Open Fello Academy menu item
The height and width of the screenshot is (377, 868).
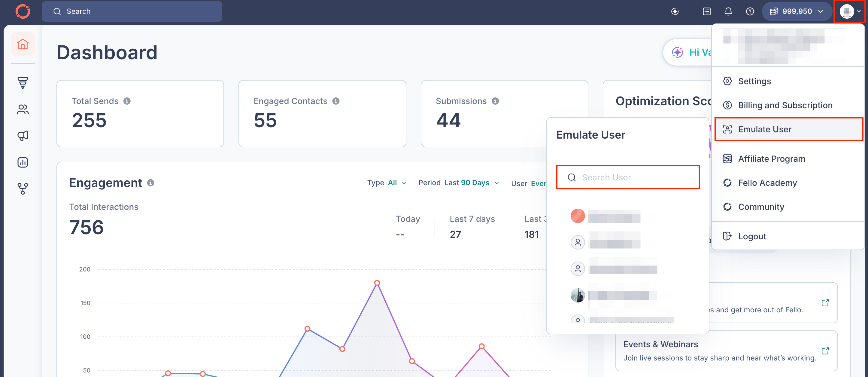click(788, 183)
